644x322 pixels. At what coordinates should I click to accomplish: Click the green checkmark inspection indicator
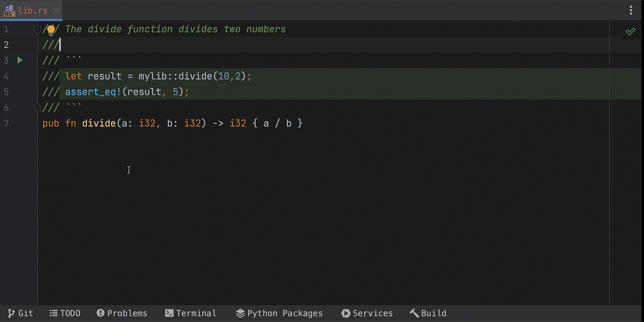tap(630, 31)
